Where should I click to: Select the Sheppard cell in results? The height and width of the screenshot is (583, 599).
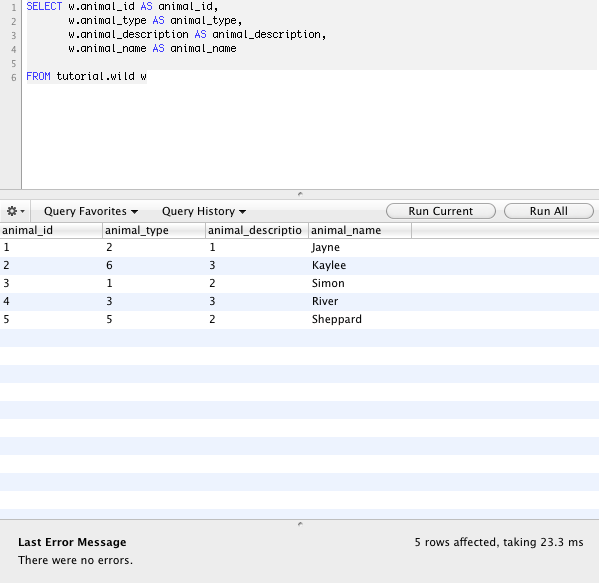click(x=336, y=319)
